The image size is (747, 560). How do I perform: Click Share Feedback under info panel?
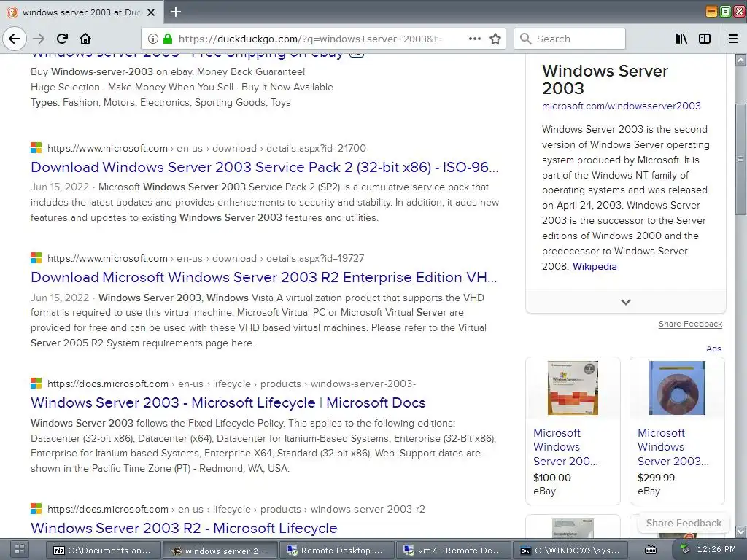(x=690, y=324)
